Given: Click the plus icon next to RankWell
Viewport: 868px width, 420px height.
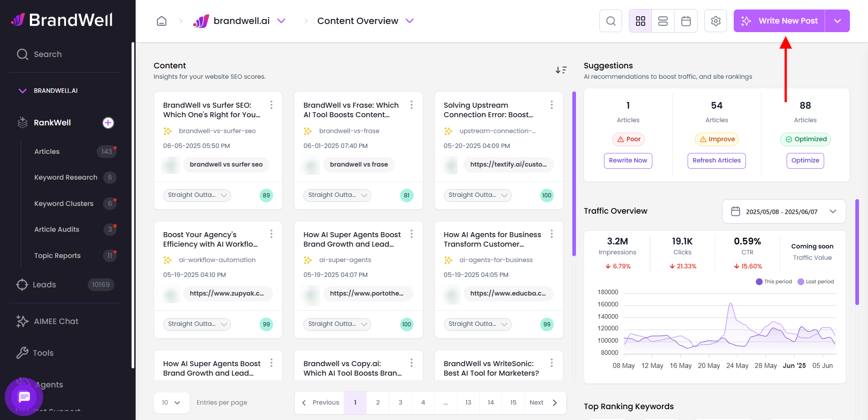Looking at the screenshot, I should pyautogui.click(x=108, y=123).
